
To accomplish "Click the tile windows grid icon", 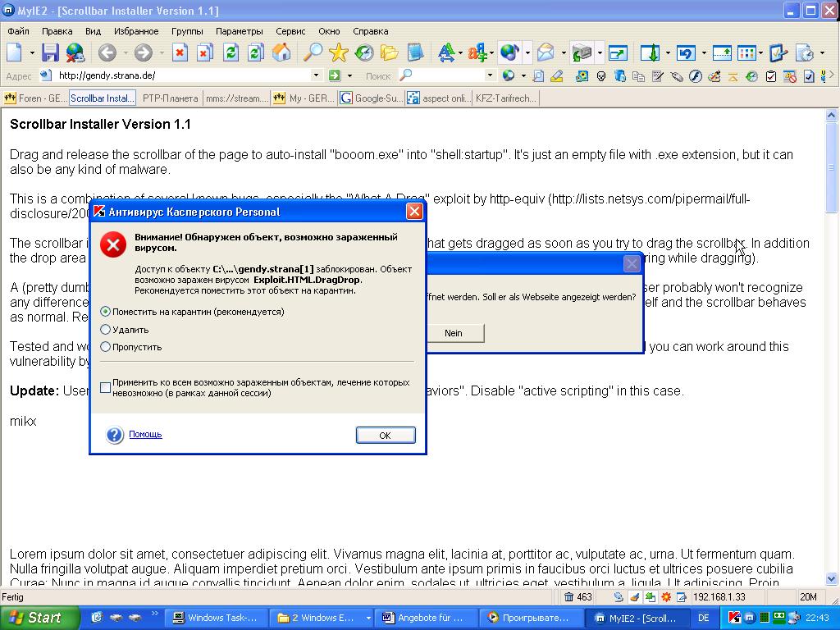I will [746, 52].
